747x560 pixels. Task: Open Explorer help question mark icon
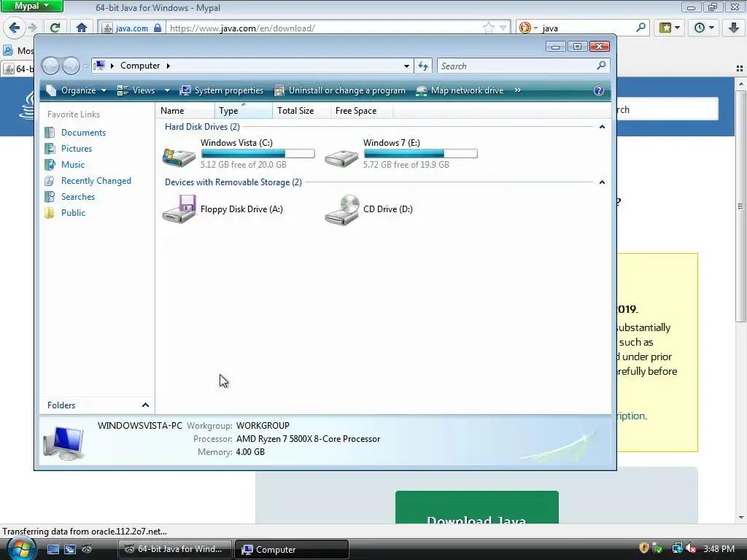[598, 90]
